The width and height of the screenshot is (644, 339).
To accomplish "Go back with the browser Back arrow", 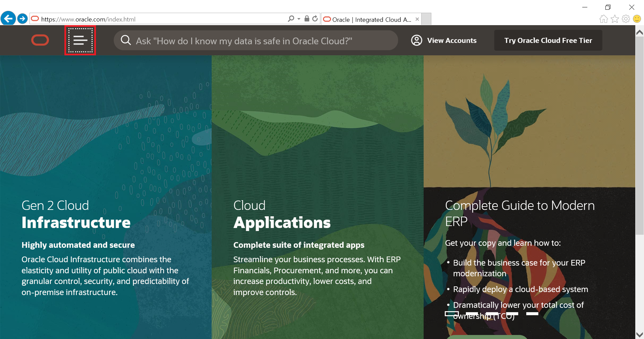I will 8,18.
